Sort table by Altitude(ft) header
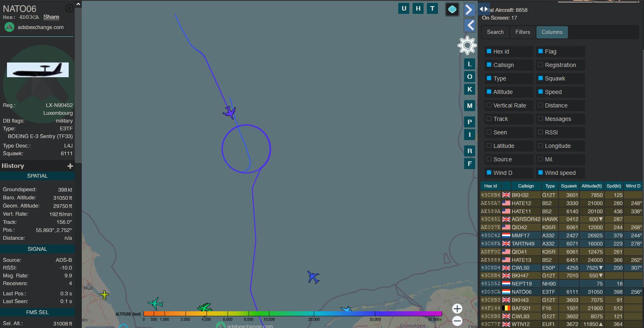Viewport: 644px width, 328px height. point(591,186)
